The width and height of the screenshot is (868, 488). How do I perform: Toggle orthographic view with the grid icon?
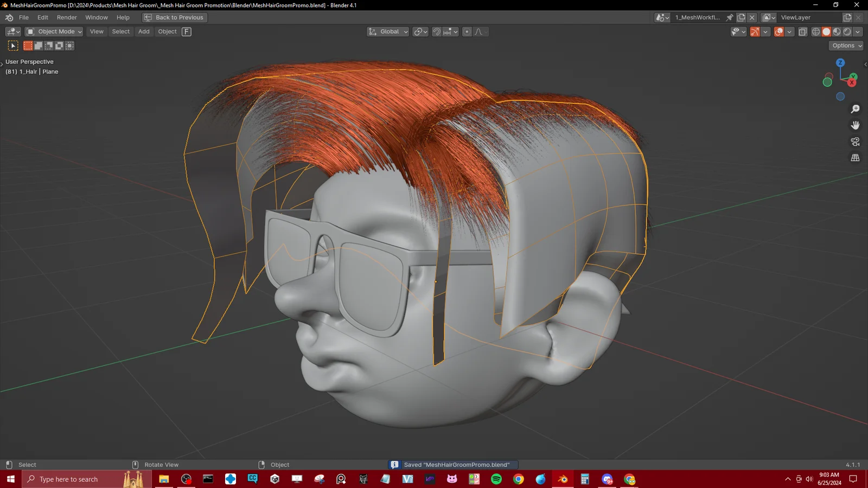tap(855, 157)
